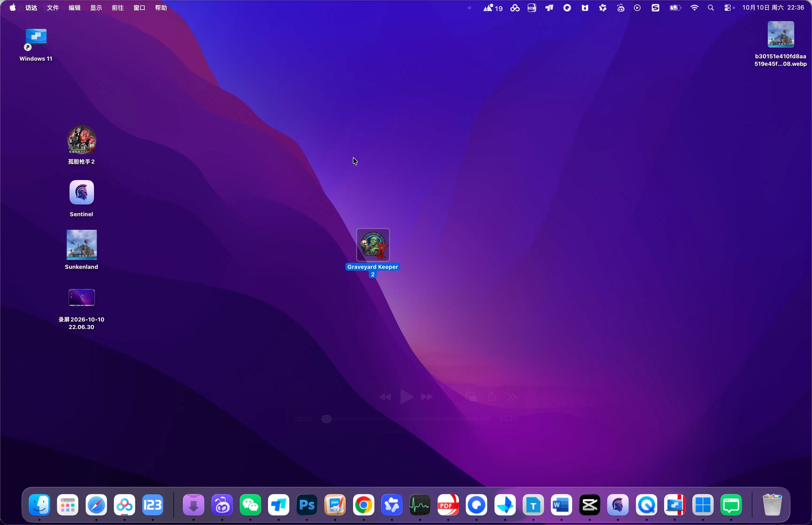Click the cat download icon in menu bar
This screenshot has height=525, width=812.
(585, 8)
